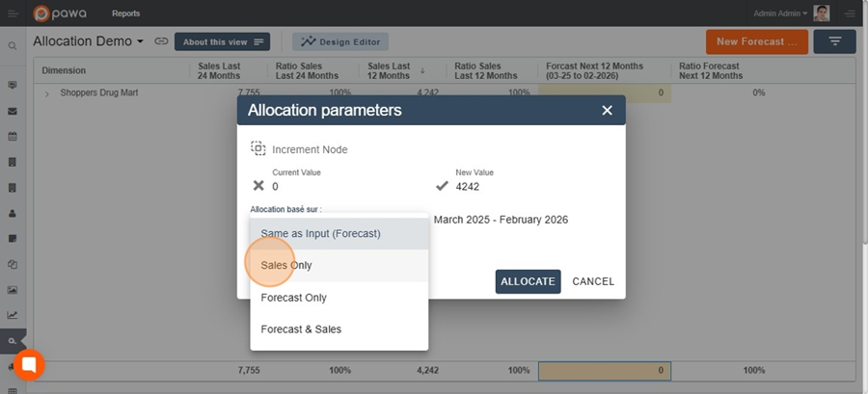This screenshot has width=868, height=394.
Task: Click Ratio Sales Last 12 Months header
Action: [486, 70]
